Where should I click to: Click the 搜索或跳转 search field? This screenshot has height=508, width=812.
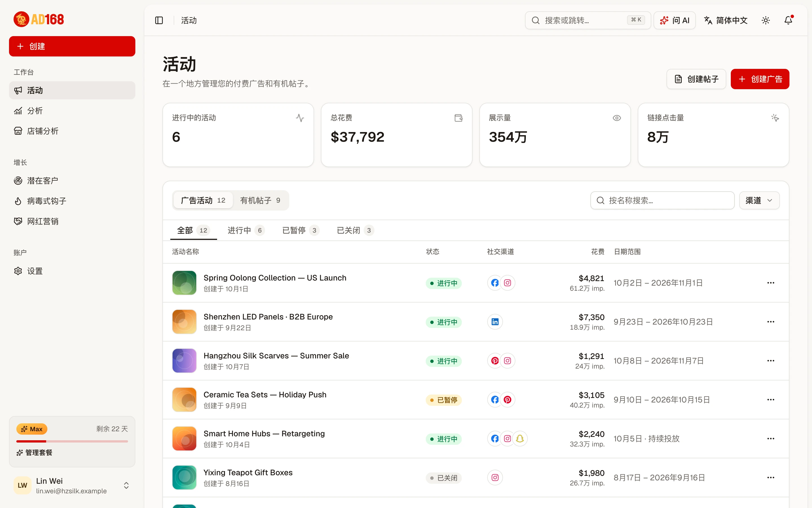[x=588, y=21]
